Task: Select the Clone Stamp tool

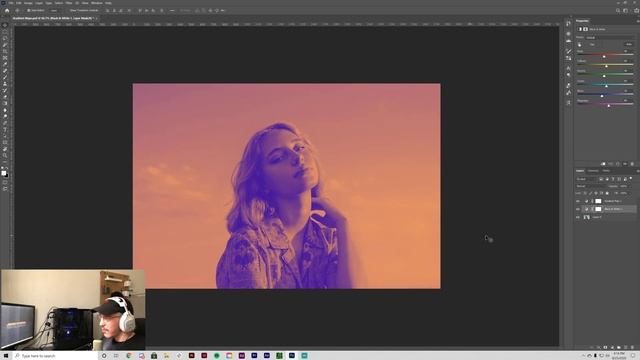Action: point(5,84)
